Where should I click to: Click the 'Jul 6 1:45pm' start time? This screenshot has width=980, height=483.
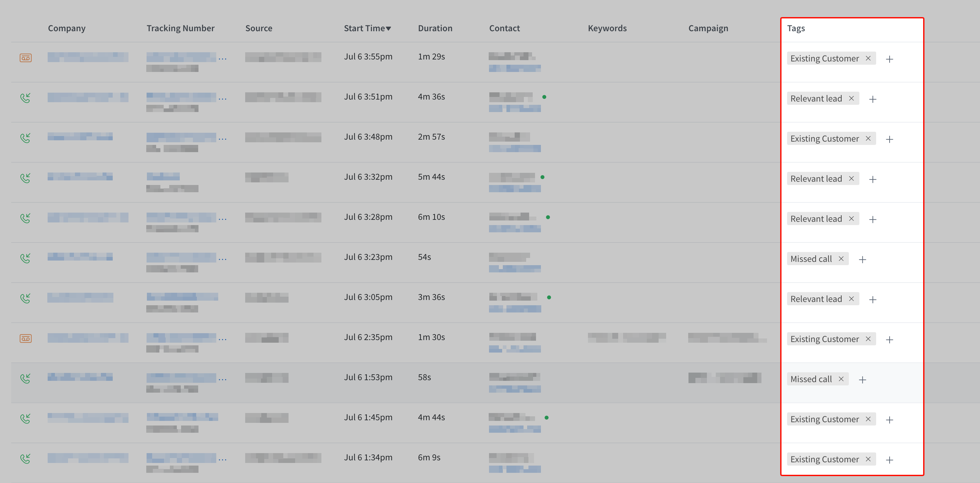[368, 417]
